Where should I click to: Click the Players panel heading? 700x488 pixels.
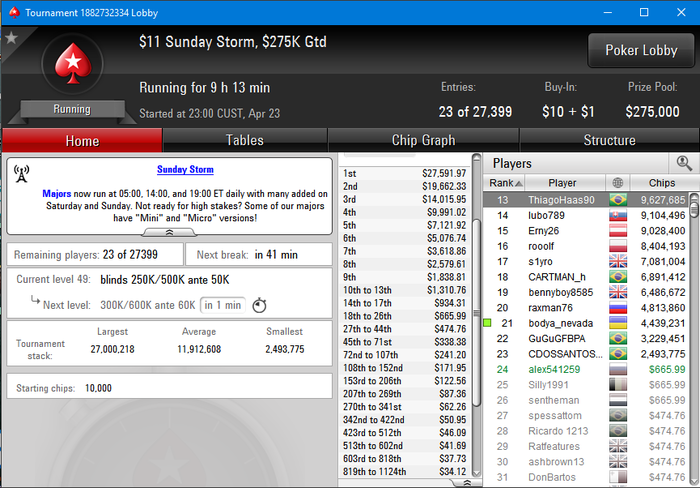point(512,163)
